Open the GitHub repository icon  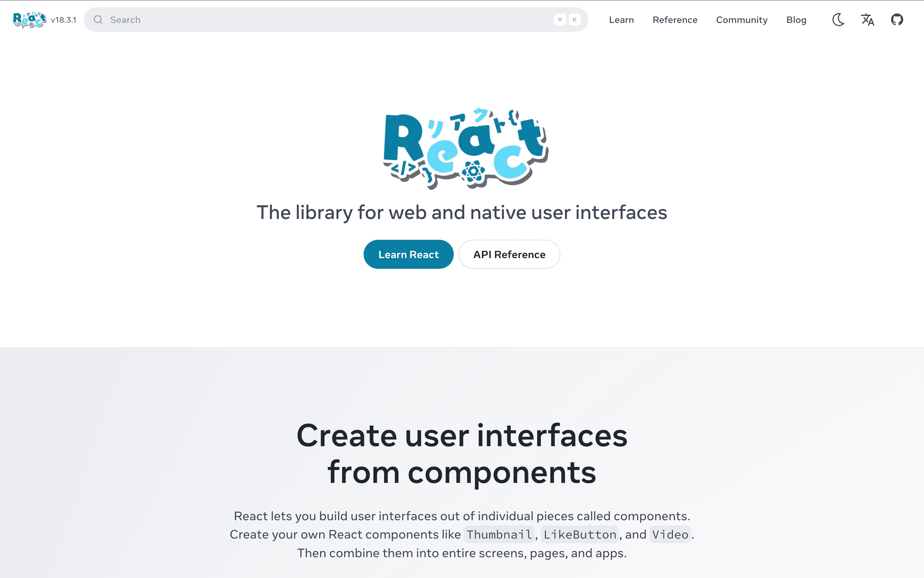coord(897,20)
